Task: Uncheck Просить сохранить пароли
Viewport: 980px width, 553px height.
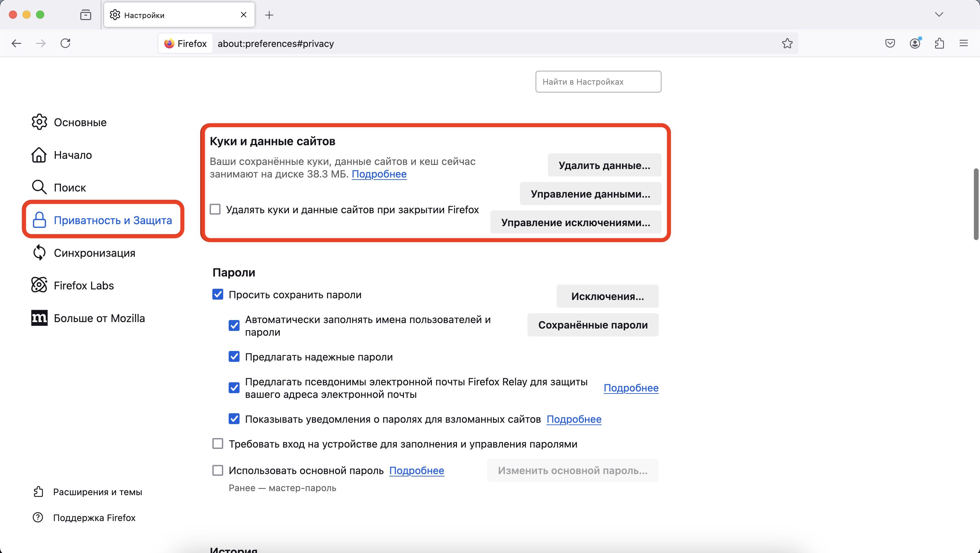Action: [218, 294]
